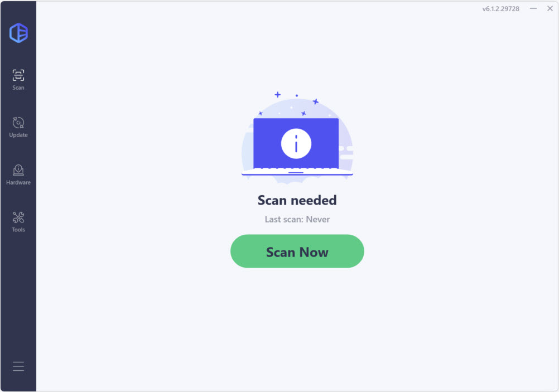Open the Update section icon
This screenshot has height=392, width=559.
pos(18,123)
